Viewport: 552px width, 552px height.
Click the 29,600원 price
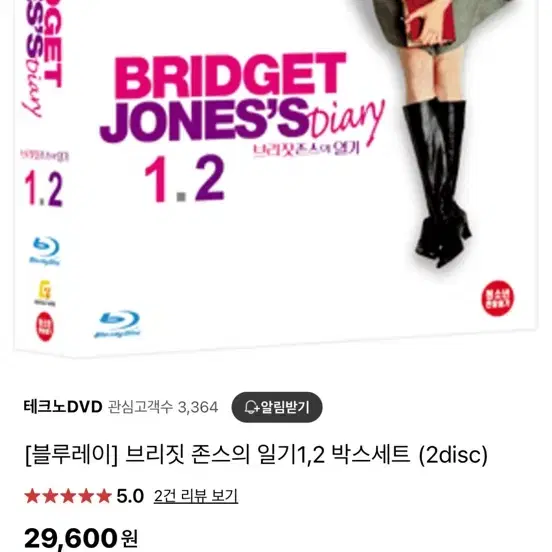81,538
